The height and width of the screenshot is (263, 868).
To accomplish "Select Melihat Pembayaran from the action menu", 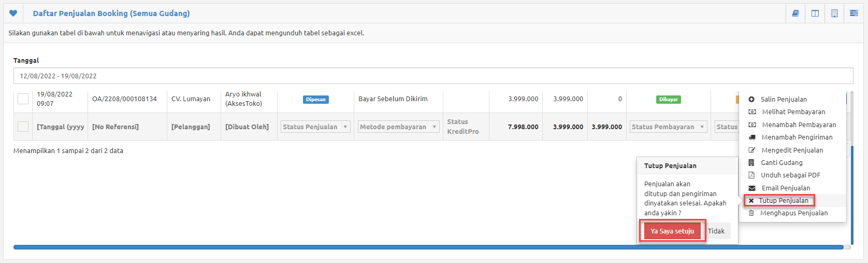I will 792,112.
